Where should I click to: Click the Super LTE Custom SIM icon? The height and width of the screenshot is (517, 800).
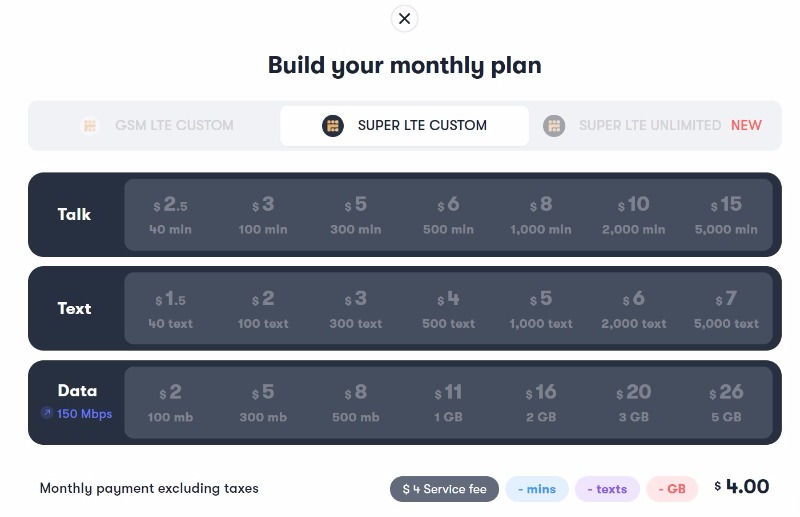333,126
